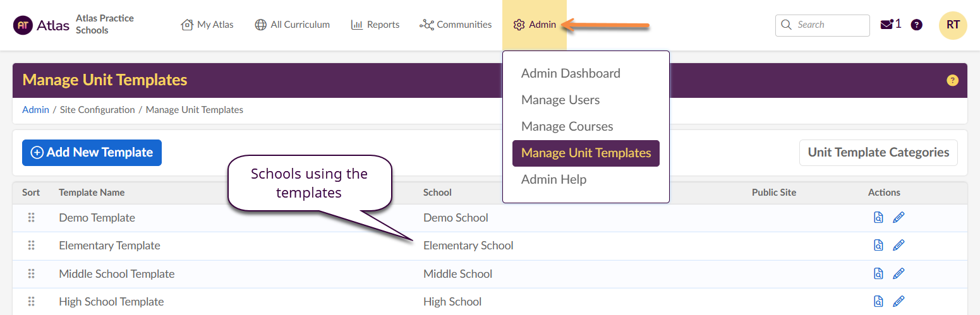This screenshot has height=315, width=980.
Task: Click the Admin breadcrumb link
Action: coord(35,110)
